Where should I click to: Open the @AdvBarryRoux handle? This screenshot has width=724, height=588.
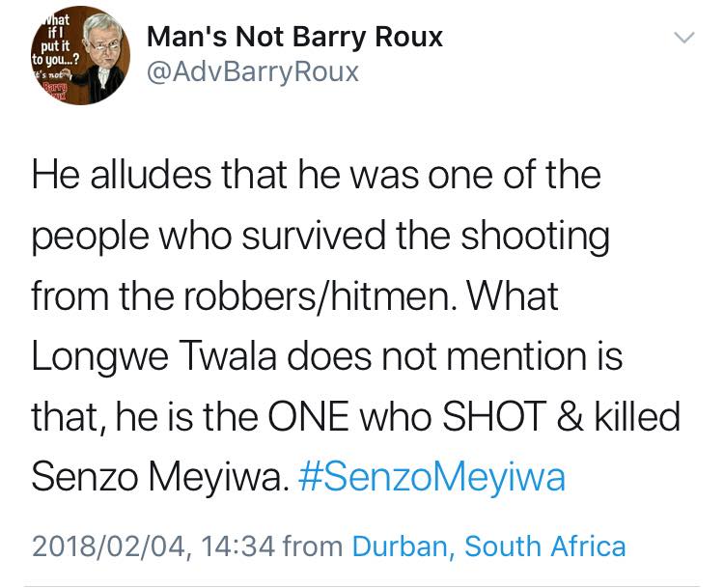click(x=253, y=72)
